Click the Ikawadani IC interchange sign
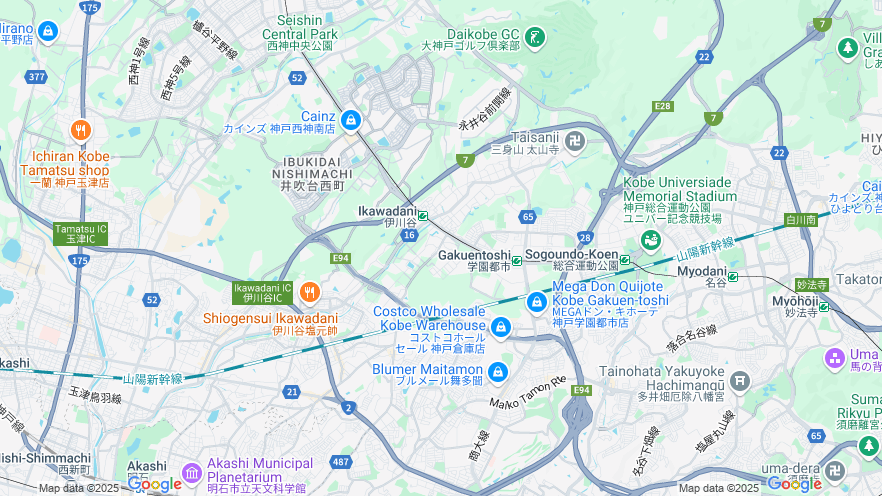The width and height of the screenshot is (882, 496). coord(263,293)
